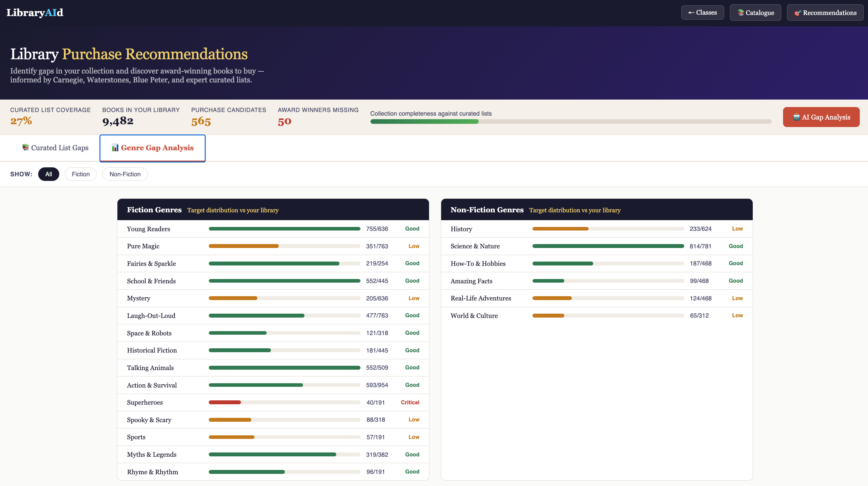Click the robot icon on AI Gap Analysis
The height and width of the screenshot is (486, 868).
(x=796, y=117)
